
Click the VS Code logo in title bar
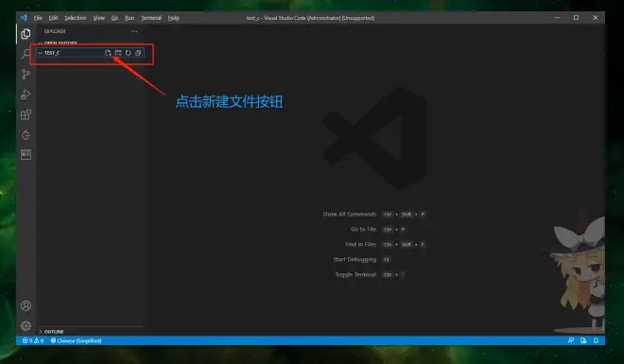pos(24,18)
